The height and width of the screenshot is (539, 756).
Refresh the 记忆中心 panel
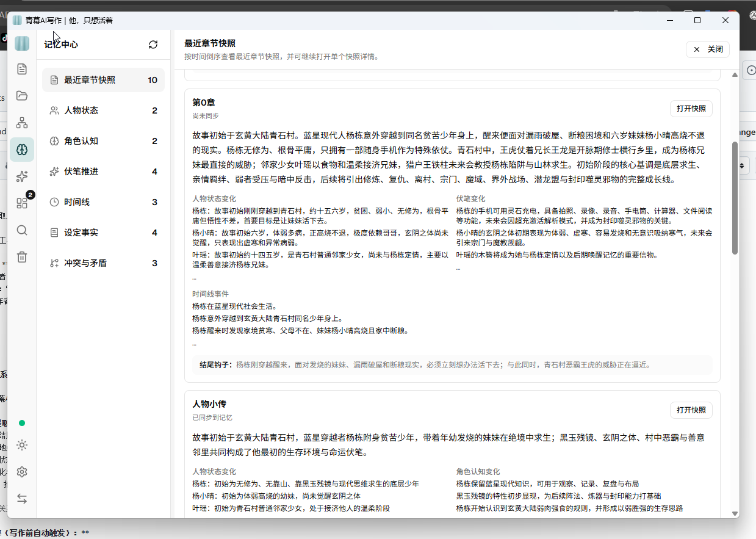click(x=153, y=45)
